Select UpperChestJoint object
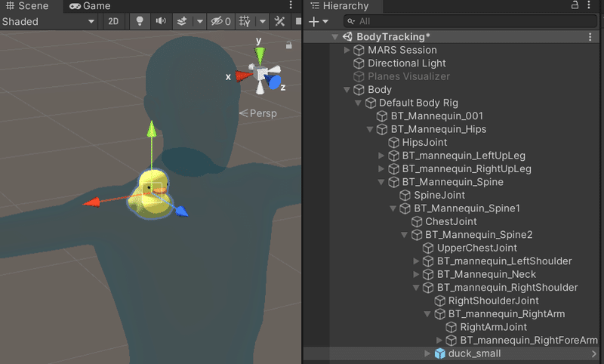Viewport: 604px width, 364px height. [x=477, y=248]
